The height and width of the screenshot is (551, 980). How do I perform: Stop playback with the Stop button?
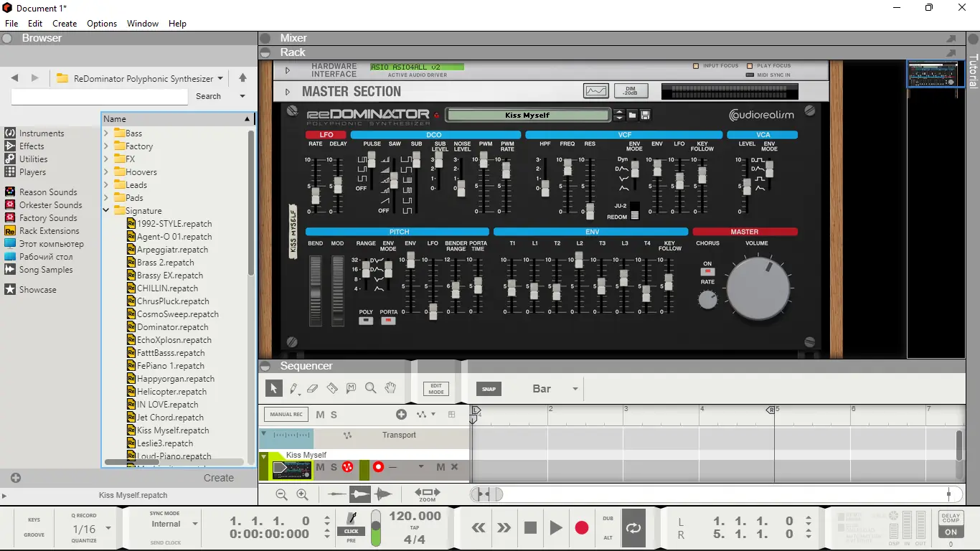(530, 528)
